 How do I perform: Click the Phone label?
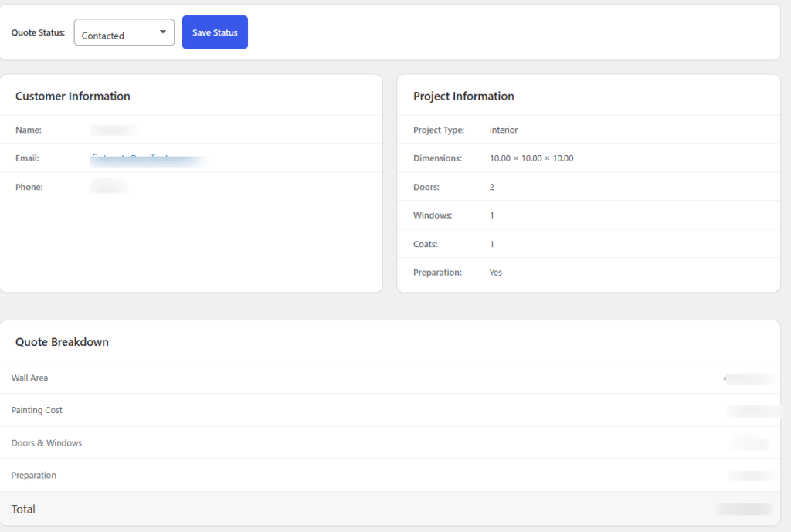29,187
